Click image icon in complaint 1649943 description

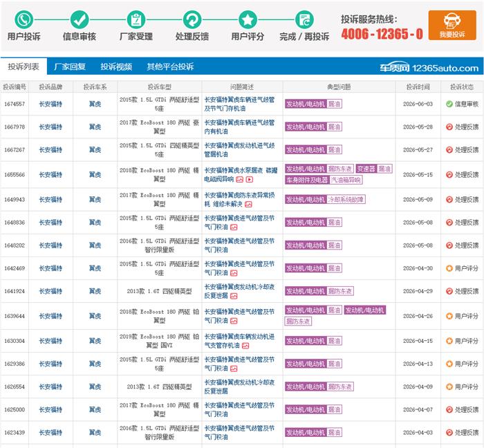pos(248,204)
